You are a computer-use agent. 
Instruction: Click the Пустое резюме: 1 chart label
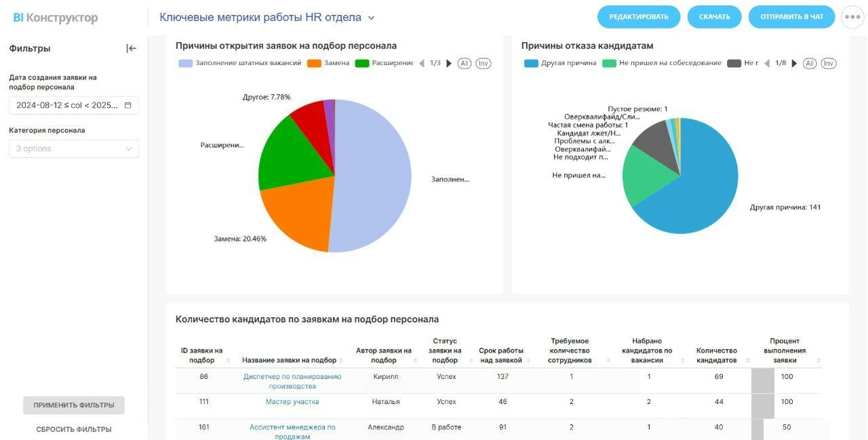(637, 108)
